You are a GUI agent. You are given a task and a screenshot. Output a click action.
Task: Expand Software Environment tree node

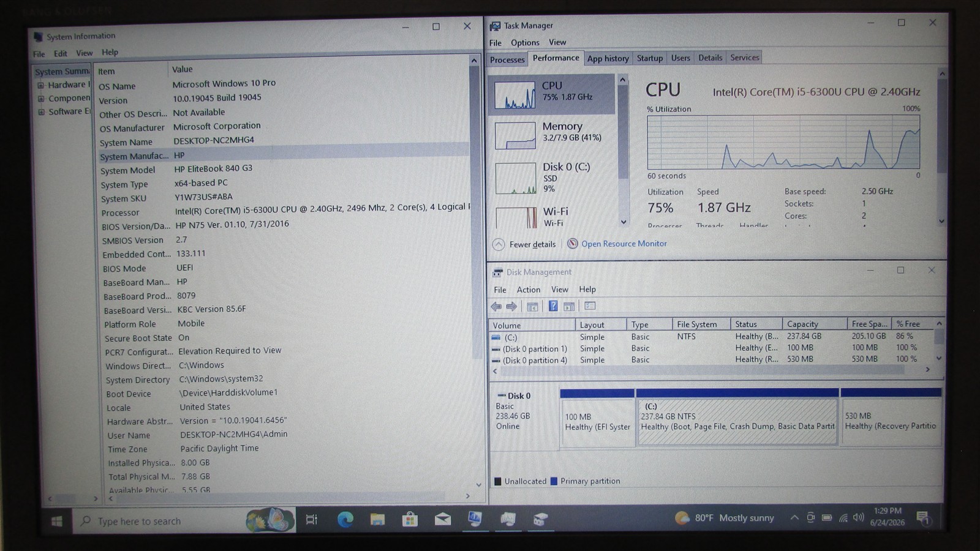[x=41, y=112]
